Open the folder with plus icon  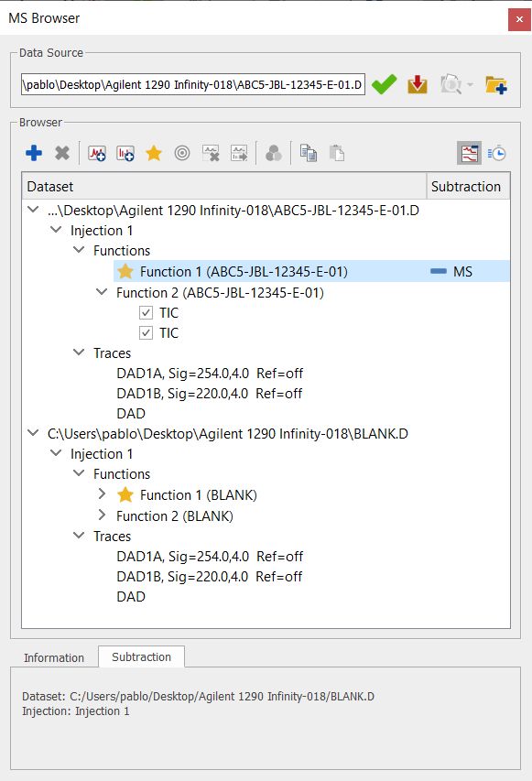[495, 84]
